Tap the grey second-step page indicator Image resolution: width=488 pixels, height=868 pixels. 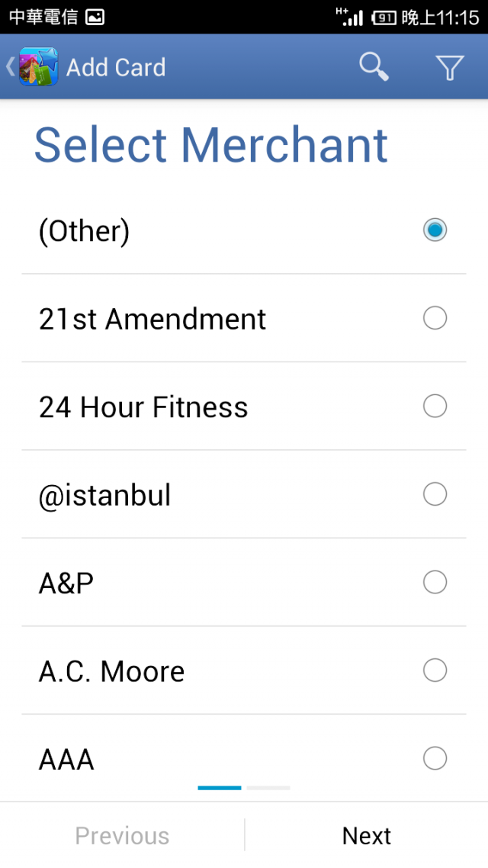pos(268,788)
